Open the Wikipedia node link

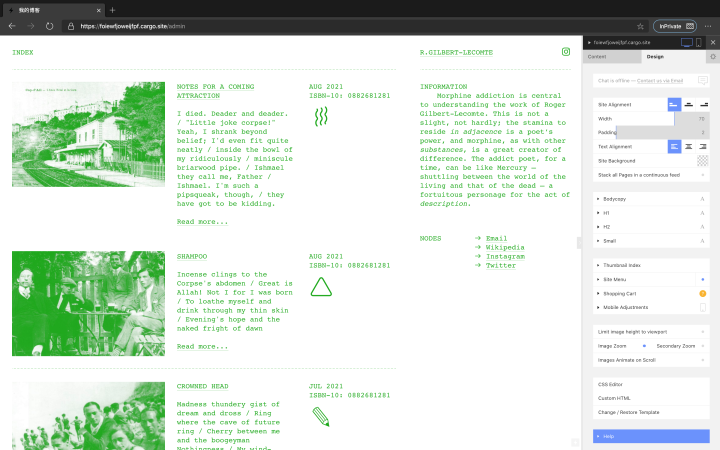click(505, 248)
